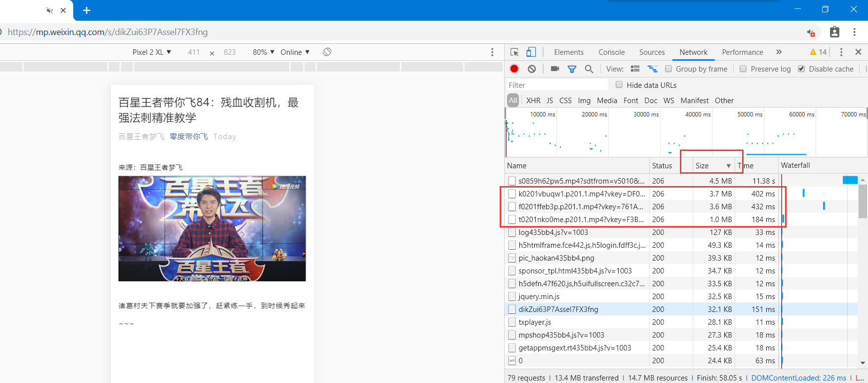Filter requests by XHR type
The height and width of the screenshot is (383, 868).
[533, 101]
